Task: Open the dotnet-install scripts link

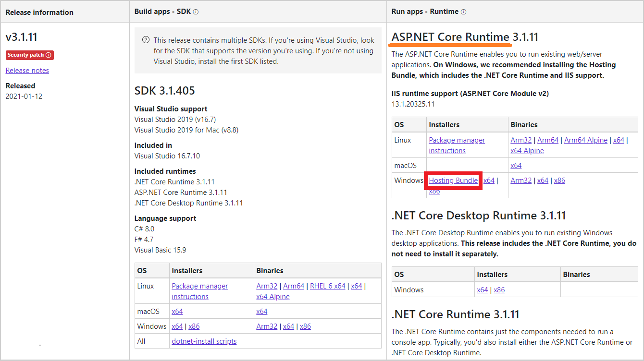Action: (x=204, y=341)
